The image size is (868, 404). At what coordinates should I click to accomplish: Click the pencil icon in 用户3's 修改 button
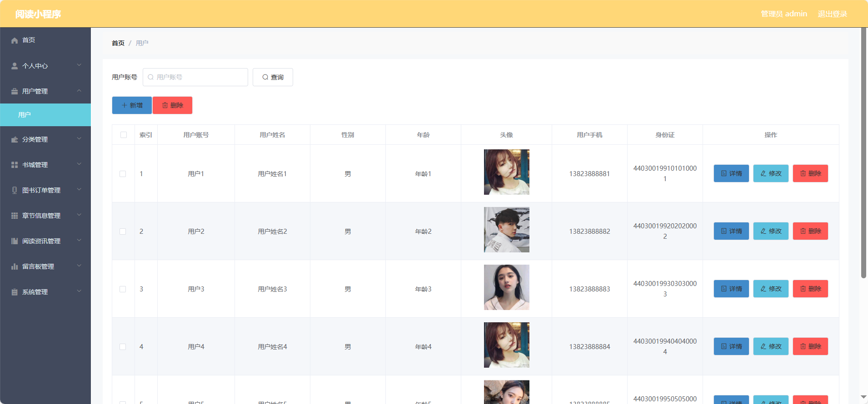(763, 289)
